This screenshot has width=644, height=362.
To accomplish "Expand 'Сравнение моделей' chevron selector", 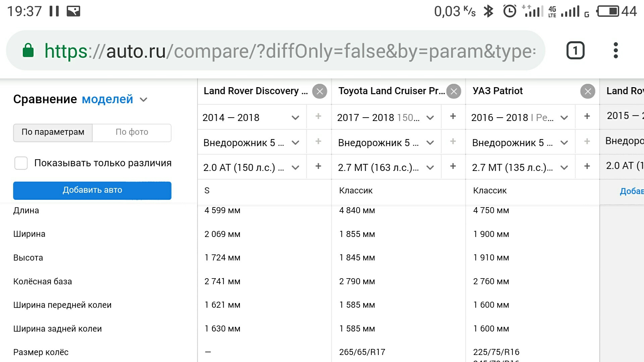I will (x=144, y=100).
